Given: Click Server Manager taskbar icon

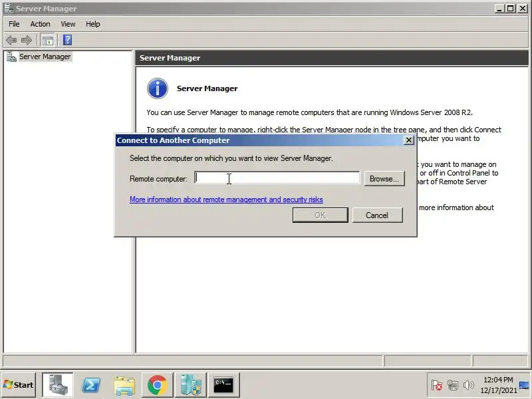Looking at the screenshot, I should (57, 385).
